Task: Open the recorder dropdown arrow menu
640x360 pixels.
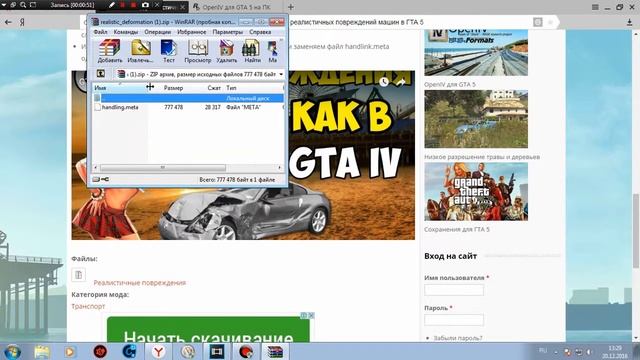Action: [x=4, y=5]
